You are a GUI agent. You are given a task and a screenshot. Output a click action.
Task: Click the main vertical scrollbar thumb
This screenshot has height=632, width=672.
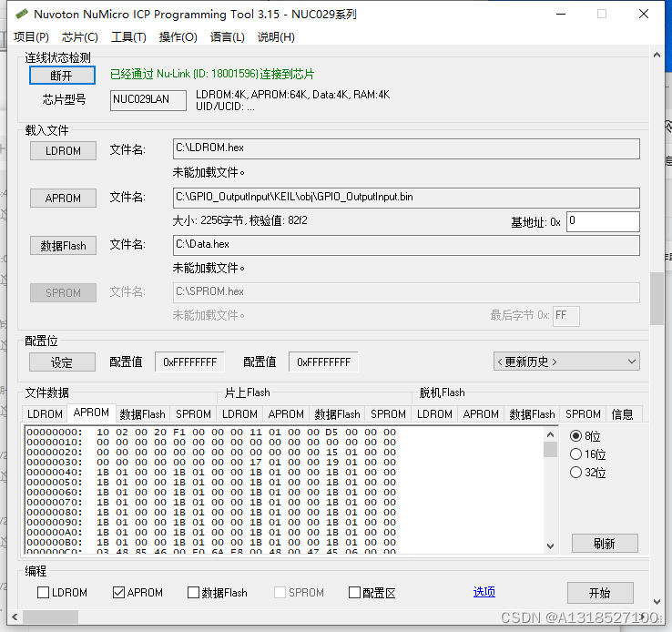pyautogui.click(x=657, y=299)
